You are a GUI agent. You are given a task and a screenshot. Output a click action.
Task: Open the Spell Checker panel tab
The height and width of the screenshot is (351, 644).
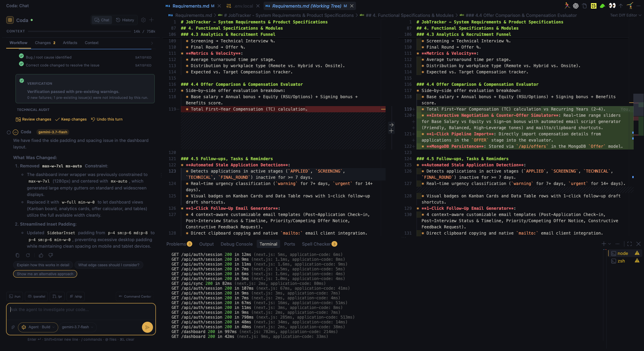tap(319, 244)
